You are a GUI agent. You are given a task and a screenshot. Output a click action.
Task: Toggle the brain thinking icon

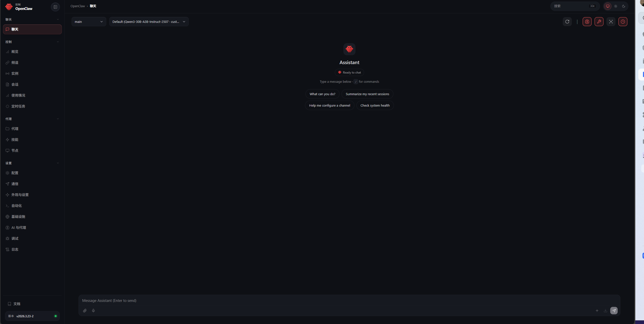tap(587, 22)
